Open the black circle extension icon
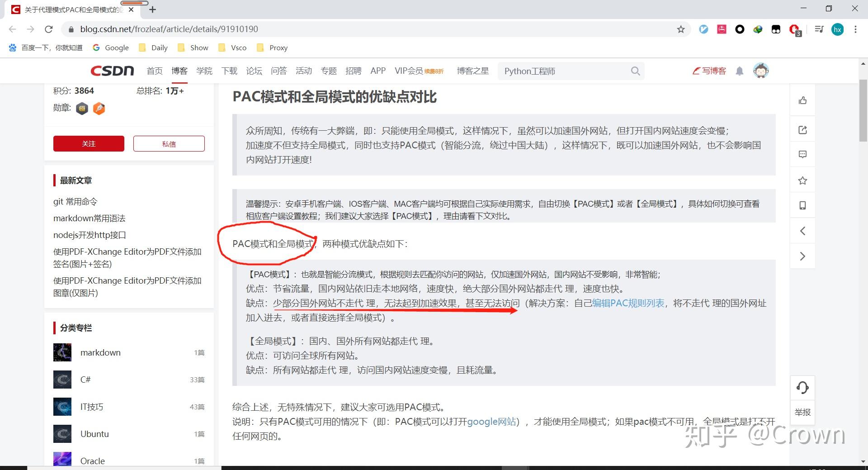868x470 pixels. (740, 29)
